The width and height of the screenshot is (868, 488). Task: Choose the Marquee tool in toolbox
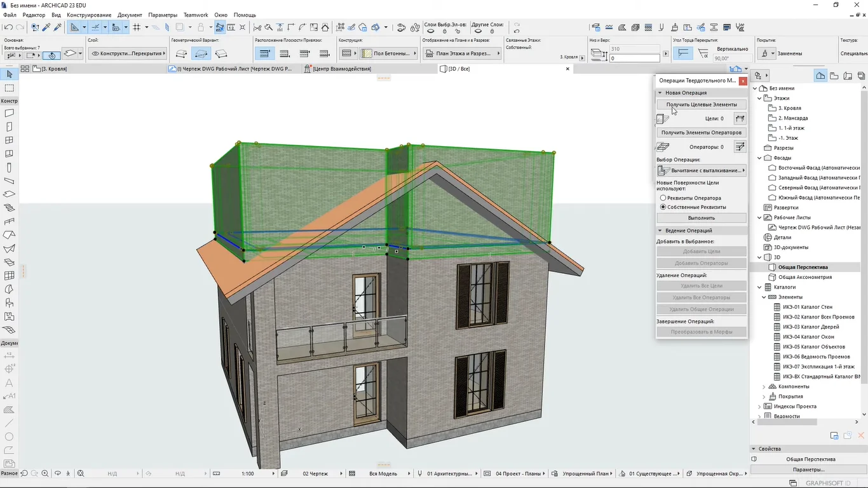pyautogui.click(x=9, y=88)
